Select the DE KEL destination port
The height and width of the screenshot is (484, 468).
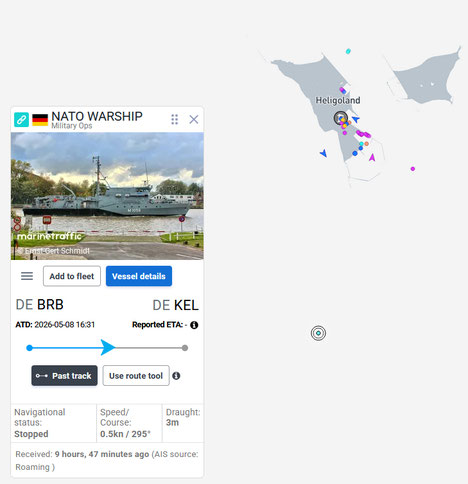tap(175, 305)
